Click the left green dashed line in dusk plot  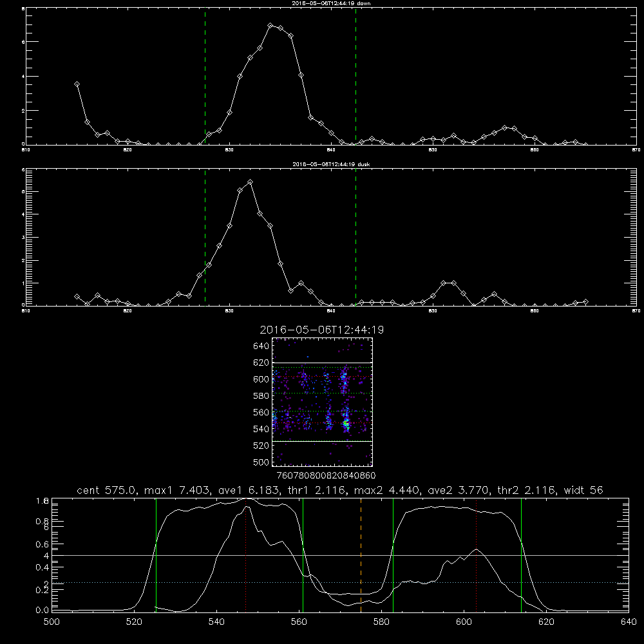tap(205, 237)
